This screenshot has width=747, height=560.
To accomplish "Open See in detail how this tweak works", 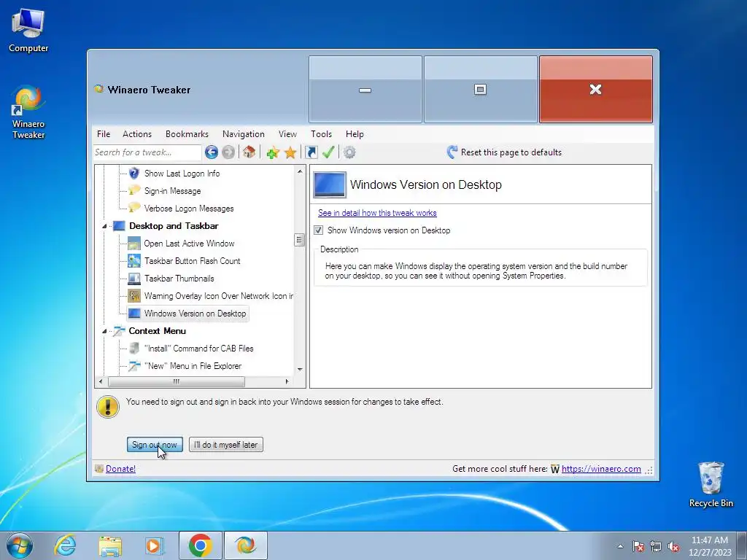I will click(x=377, y=213).
